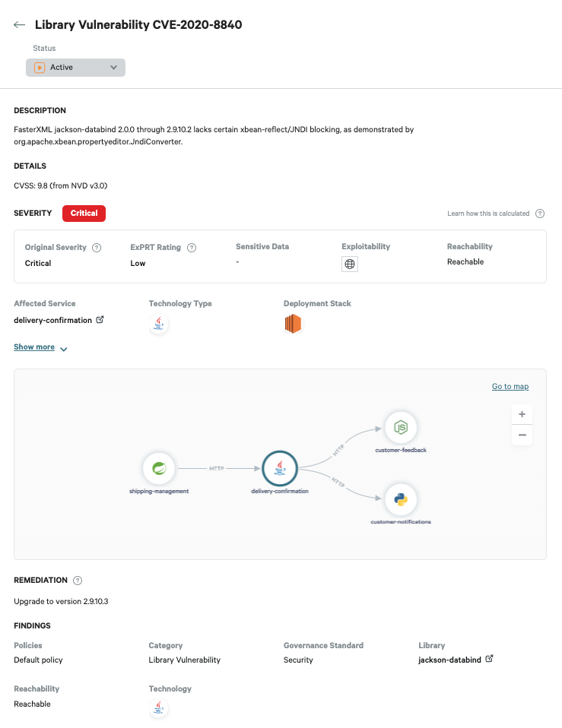This screenshot has height=728, width=562.
Task: Click AWS icon under Deployment Stack
Action: point(293,324)
